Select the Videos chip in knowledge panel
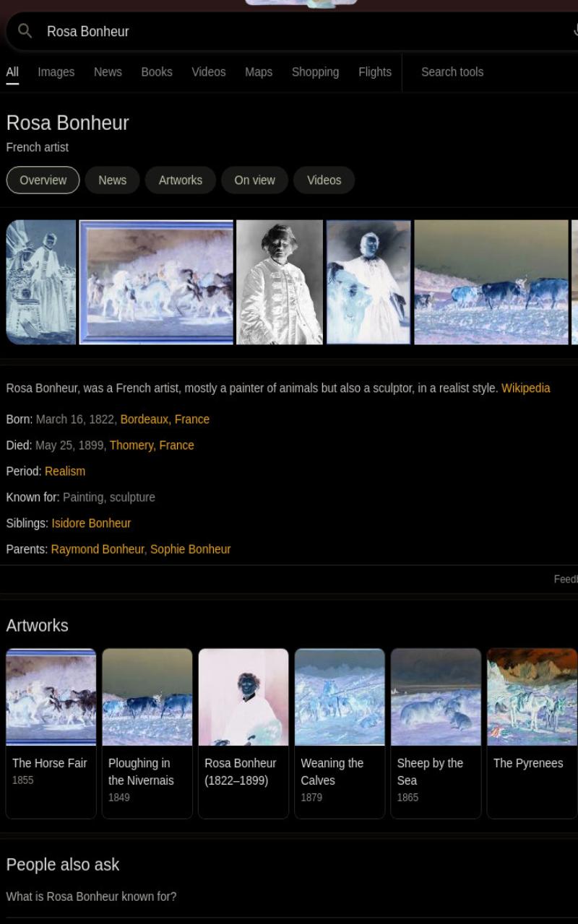Viewport: 578px width, 924px height. (324, 180)
